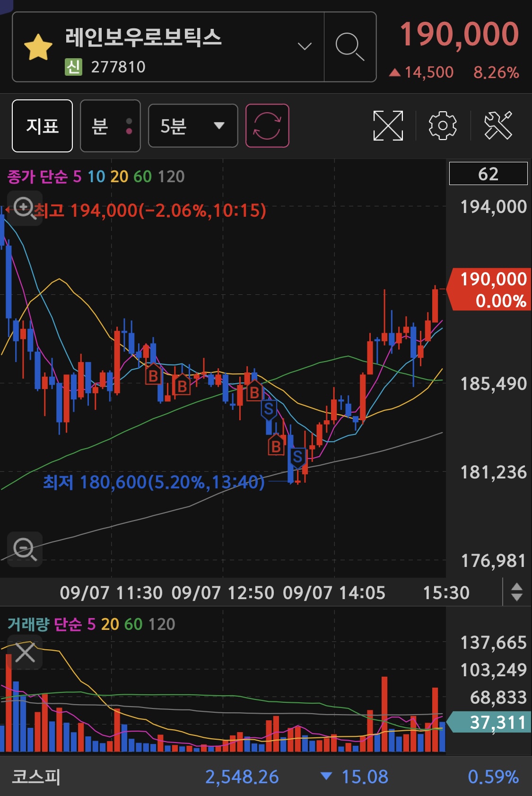
Task: Select the current price tag 190,000
Action: tap(489, 290)
